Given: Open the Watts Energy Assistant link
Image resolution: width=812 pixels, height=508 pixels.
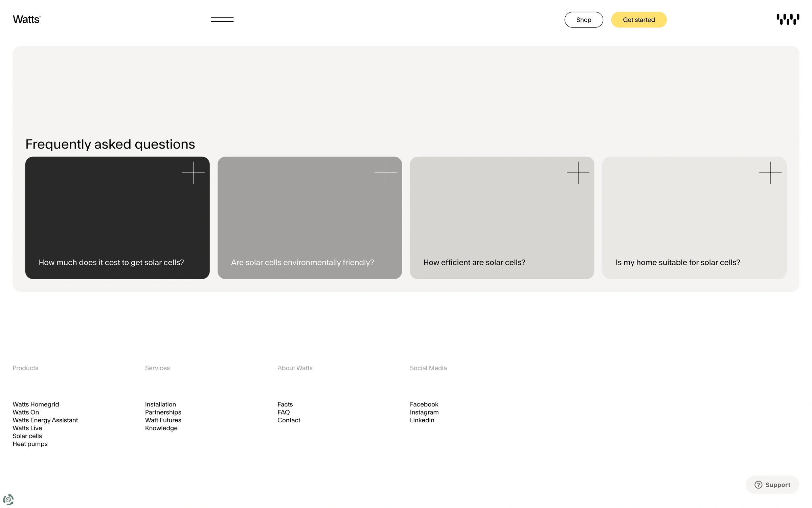Looking at the screenshot, I should point(45,420).
